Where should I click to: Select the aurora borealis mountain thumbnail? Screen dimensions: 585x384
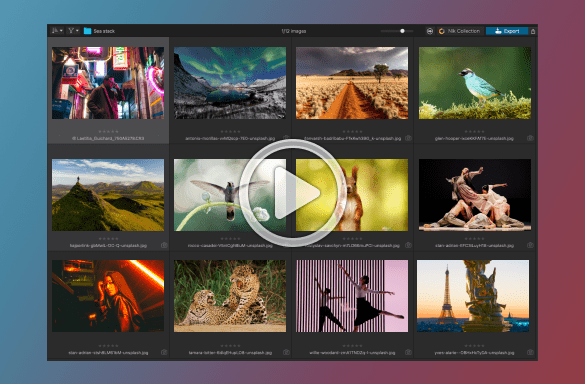[230, 83]
